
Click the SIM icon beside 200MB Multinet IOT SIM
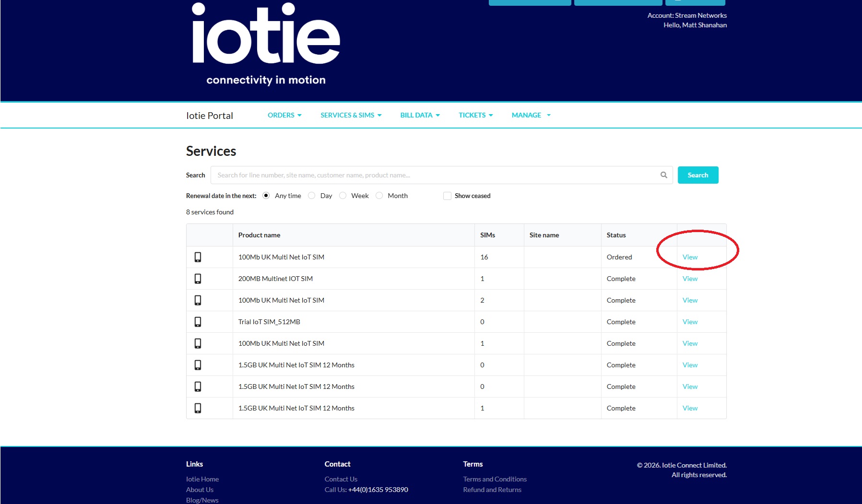point(199,279)
